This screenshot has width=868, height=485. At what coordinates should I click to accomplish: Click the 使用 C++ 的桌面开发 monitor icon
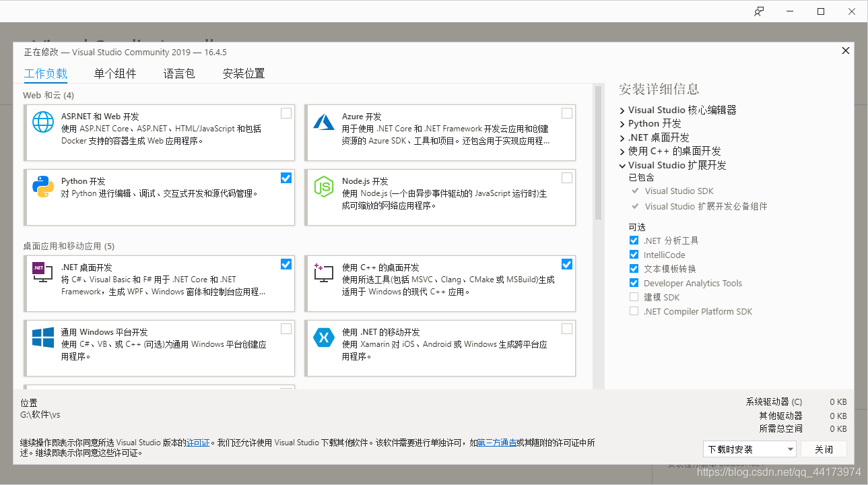coord(323,273)
